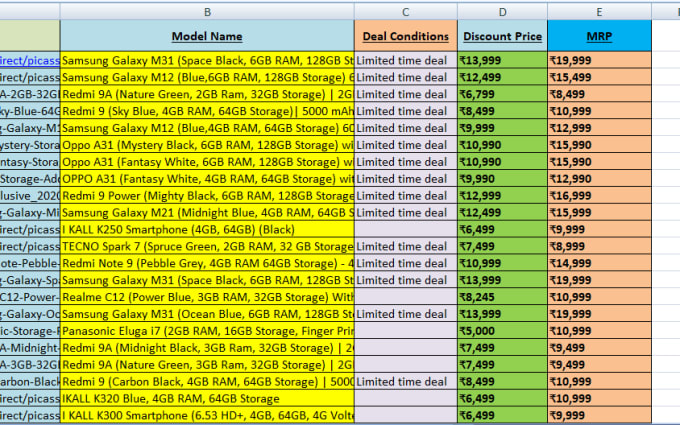Click empty deal cell for Panasonic Eluga row
Screen dimensions: 680x425
click(405, 331)
